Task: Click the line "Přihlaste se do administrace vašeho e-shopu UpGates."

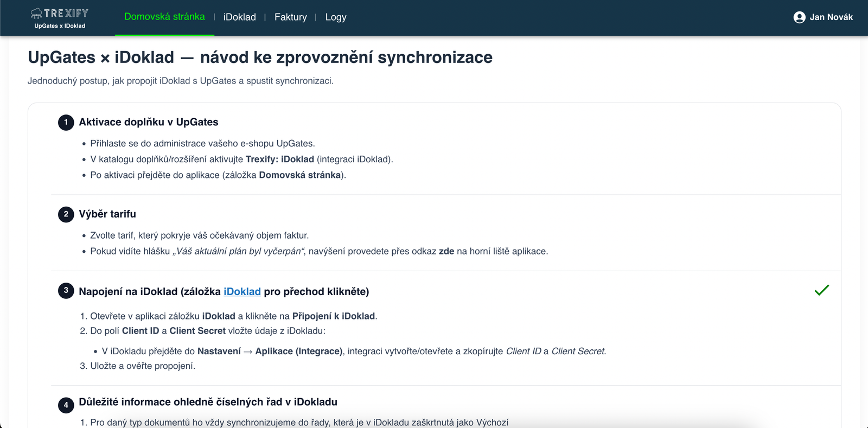Action: [202, 143]
